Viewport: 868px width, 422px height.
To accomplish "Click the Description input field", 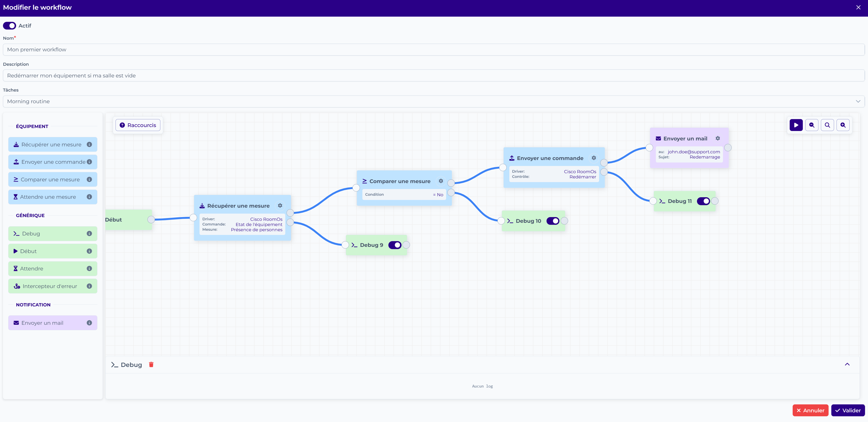I will [434, 76].
